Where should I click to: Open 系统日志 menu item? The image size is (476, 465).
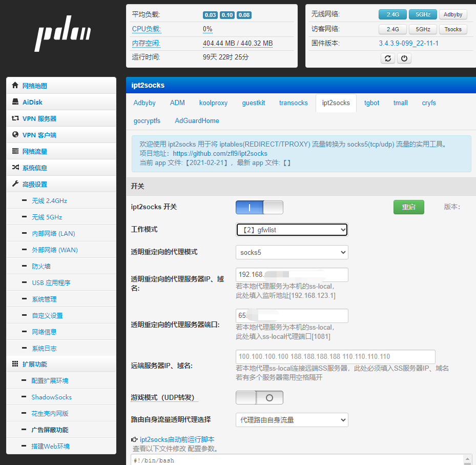pyautogui.click(x=45, y=348)
